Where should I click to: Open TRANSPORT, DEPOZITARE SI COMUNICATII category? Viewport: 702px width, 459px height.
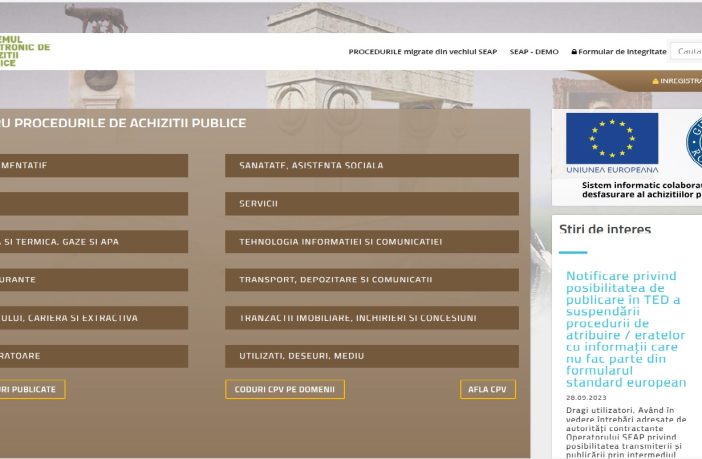tap(371, 279)
